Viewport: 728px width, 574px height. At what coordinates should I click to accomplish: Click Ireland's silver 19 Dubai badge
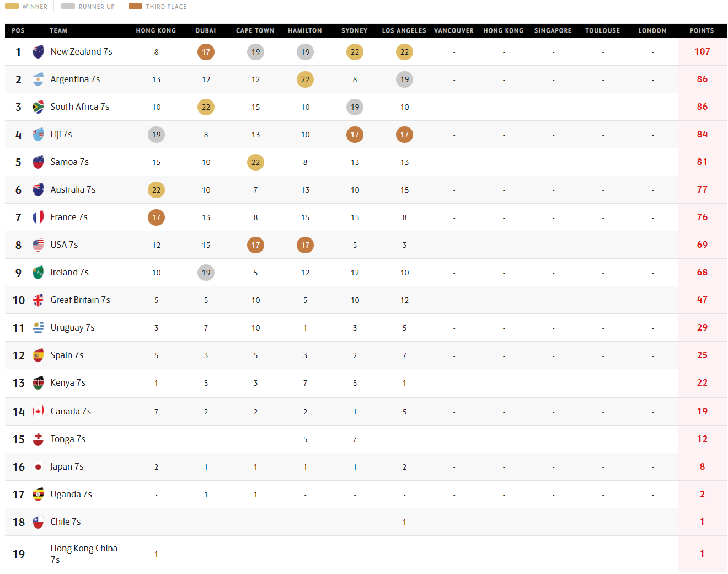point(206,273)
